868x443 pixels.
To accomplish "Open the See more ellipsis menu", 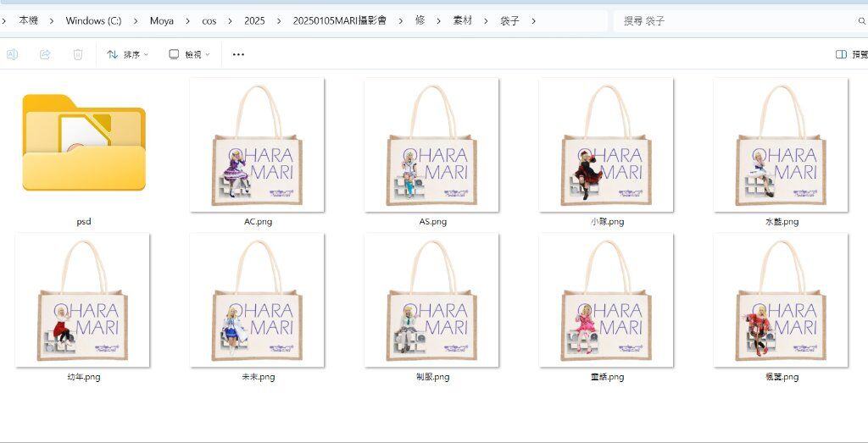I will click(238, 54).
